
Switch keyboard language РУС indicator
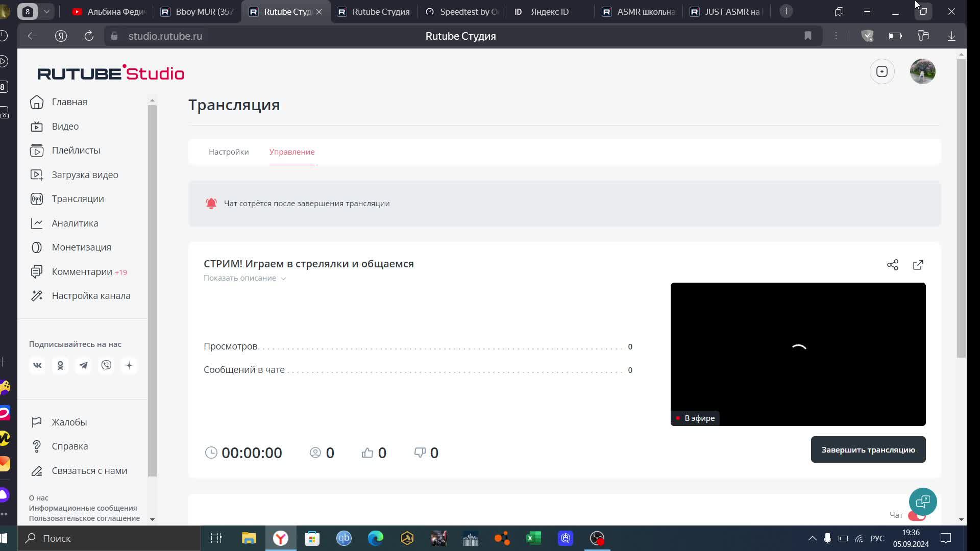click(x=877, y=538)
